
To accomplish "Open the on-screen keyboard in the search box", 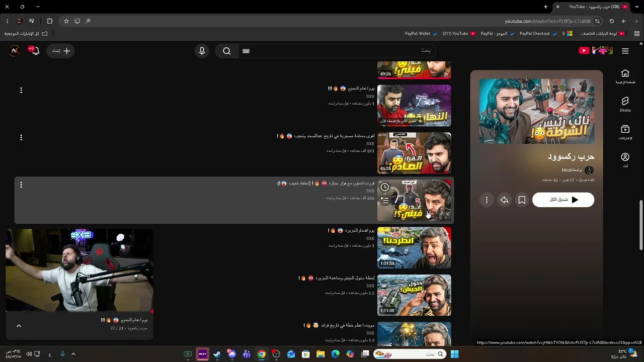I will coord(246,51).
